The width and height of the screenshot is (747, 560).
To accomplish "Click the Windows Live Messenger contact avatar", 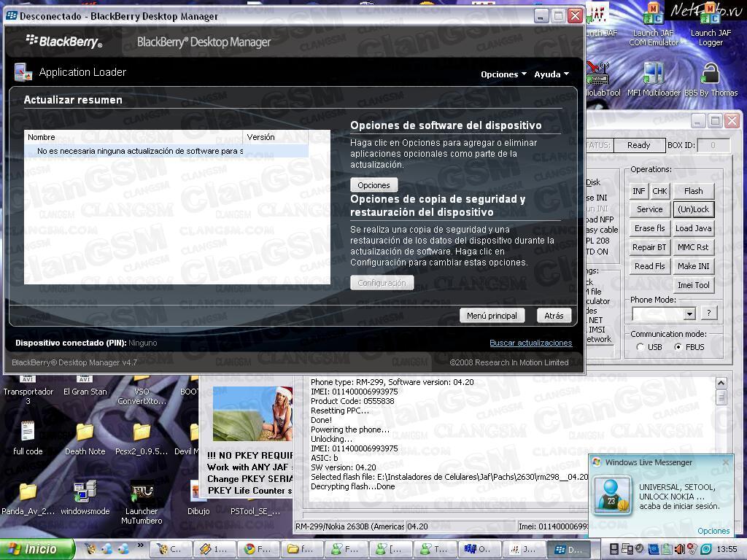I will coord(612,495).
